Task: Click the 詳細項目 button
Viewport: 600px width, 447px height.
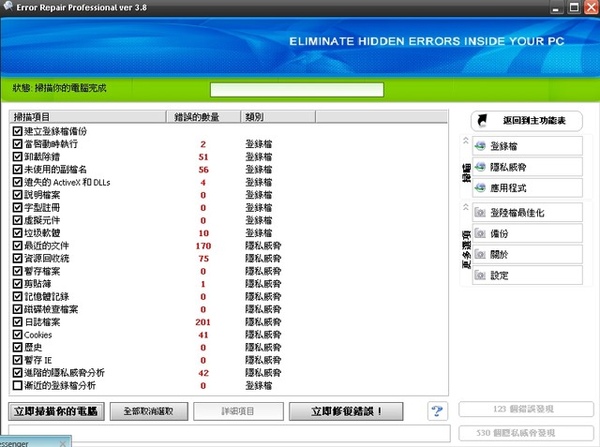Action: click(x=238, y=411)
